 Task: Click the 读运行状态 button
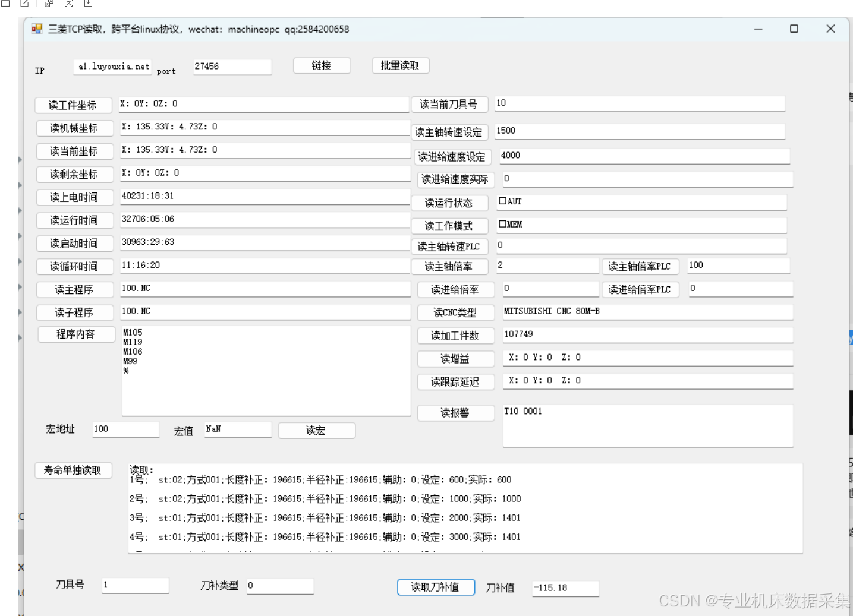click(449, 203)
